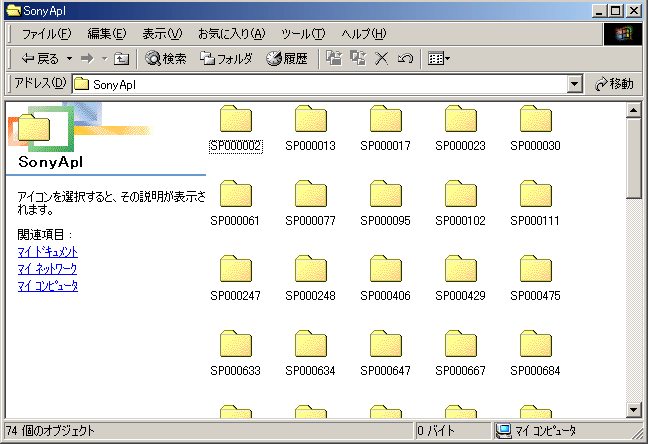Select the SP000077 folder icon
The width and height of the screenshot is (648, 444).
pos(311,194)
